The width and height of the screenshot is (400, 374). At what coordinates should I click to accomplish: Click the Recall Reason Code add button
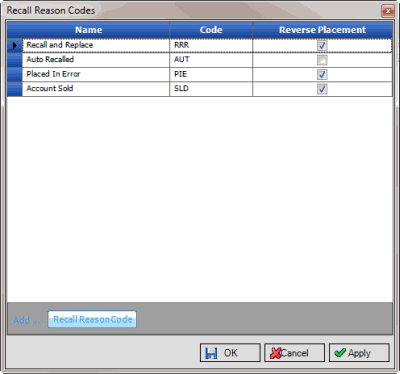pos(92,319)
